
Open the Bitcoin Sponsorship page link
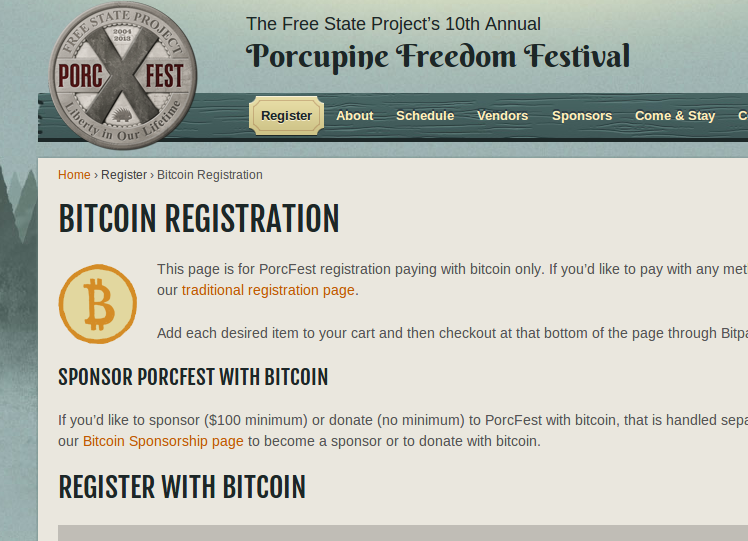[163, 441]
